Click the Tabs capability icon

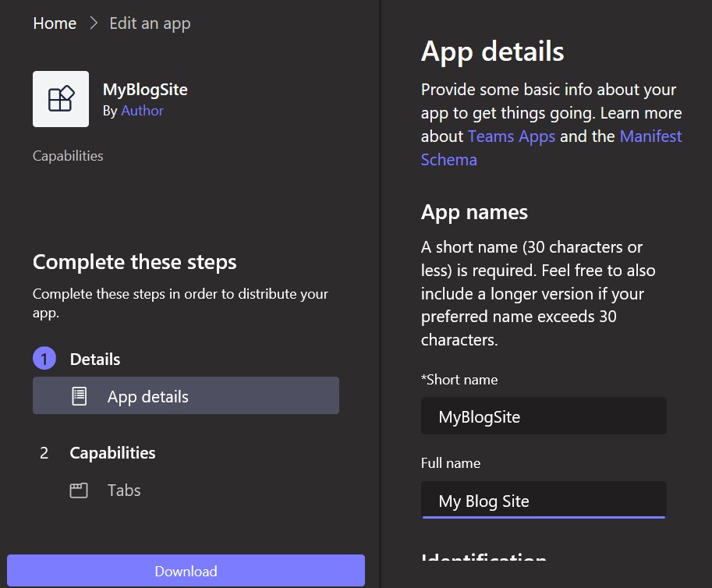pyautogui.click(x=79, y=491)
